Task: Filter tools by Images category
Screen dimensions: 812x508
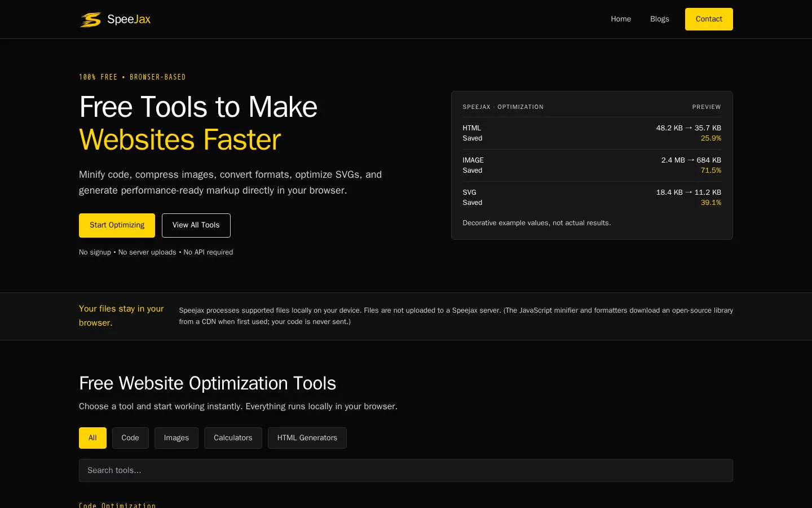Action: click(x=176, y=438)
